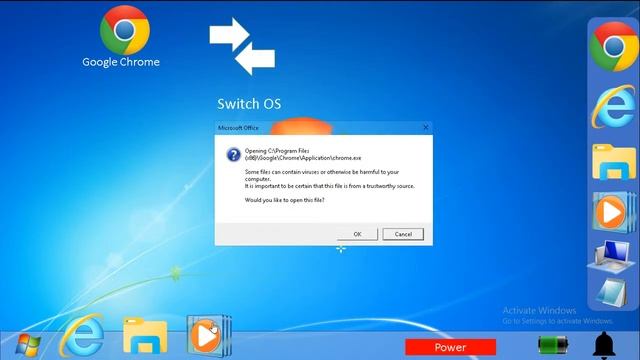Check the battery status icon

[553, 345]
